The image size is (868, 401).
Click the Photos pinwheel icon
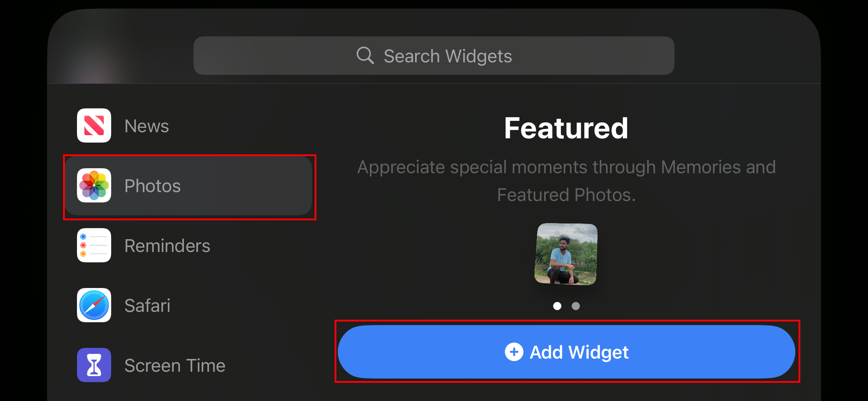coord(94,185)
